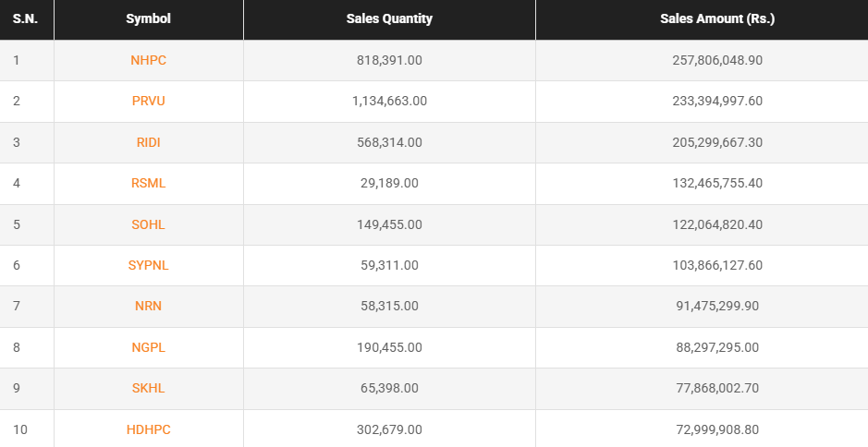Select the RSML quantity cell 29,189.00
Viewport: 868px width, 447px height.
coord(389,183)
